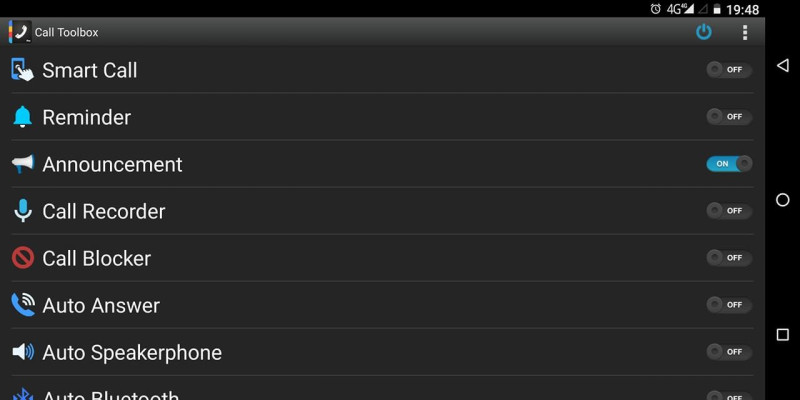
Task: Tap the blue power icon in the header
Action: 704,32
